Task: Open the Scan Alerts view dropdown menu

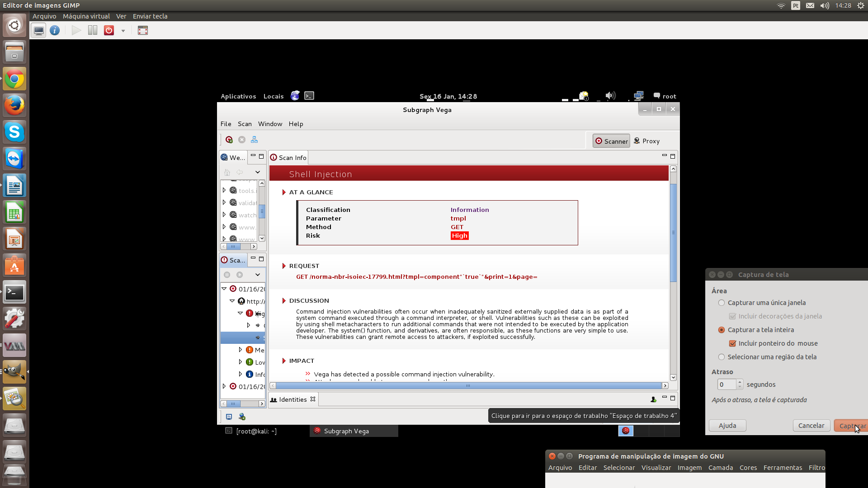Action: pyautogui.click(x=258, y=275)
